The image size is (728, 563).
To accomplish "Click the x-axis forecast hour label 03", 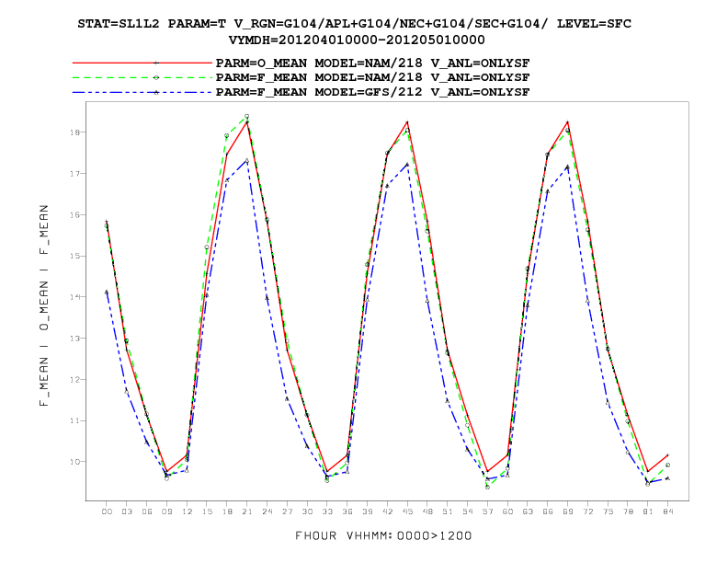I will point(127,511).
